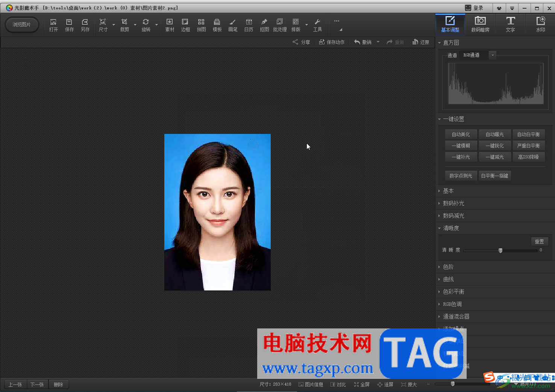This screenshot has width=555, height=392.
Task: Click the 撤销 (Undo) button
Action: click(363, 42)
